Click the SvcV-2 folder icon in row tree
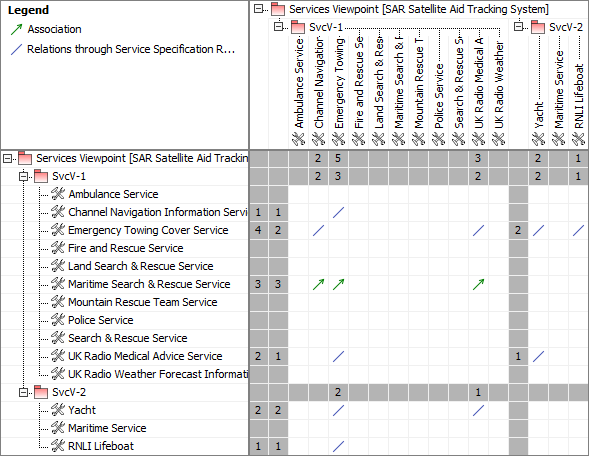Viewport: 589px width, 456px height. [x=41, y=392]
